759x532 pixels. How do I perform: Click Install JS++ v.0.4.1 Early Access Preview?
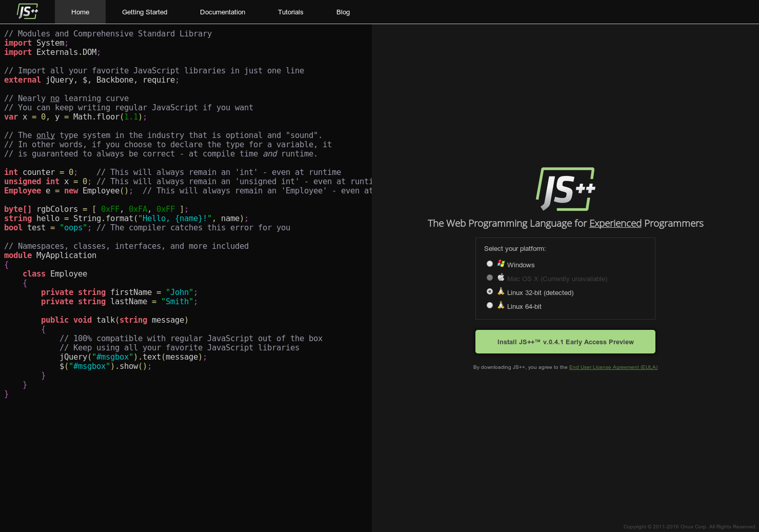(x=565, y=342)
